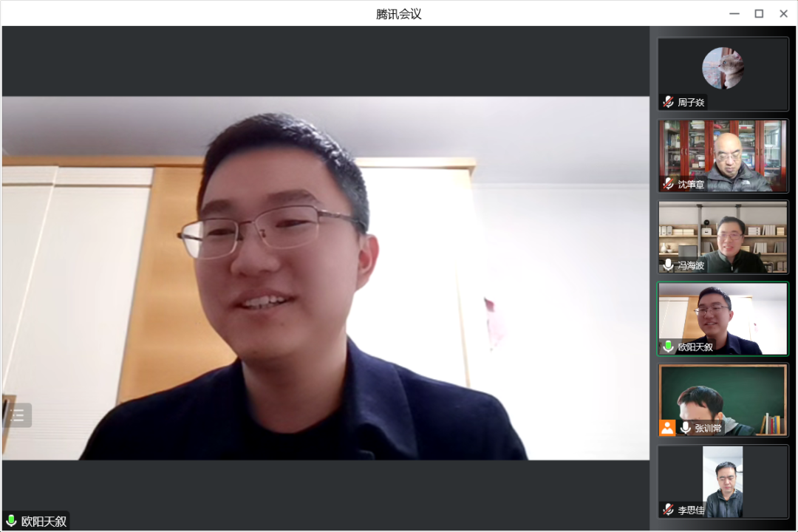Minimize the Tencent Meeting window
This screenshot has width=798, height=532.
[x=734, y=13]
